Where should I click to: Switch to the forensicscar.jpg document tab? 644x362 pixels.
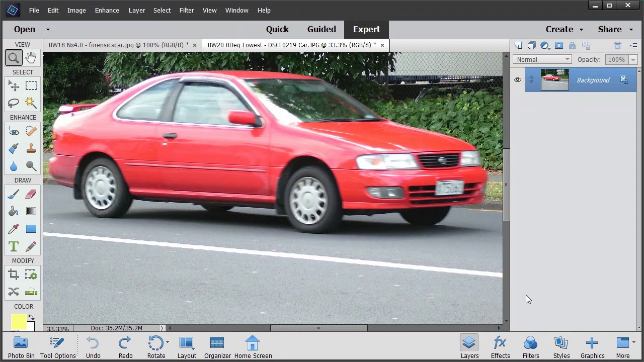tap(118, 45)
